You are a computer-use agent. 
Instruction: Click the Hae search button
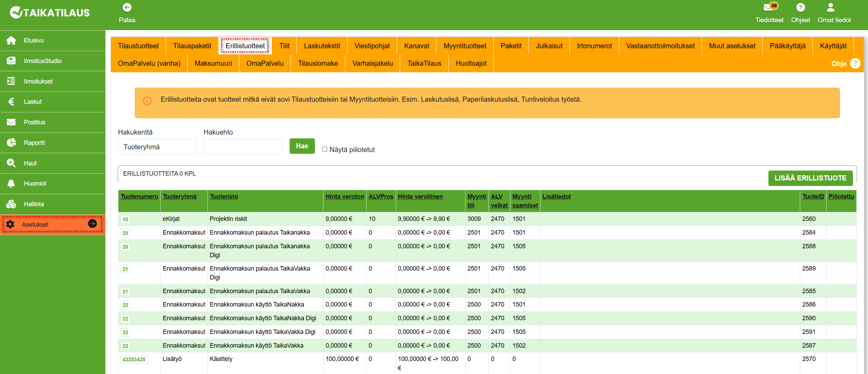pos(302,146)
